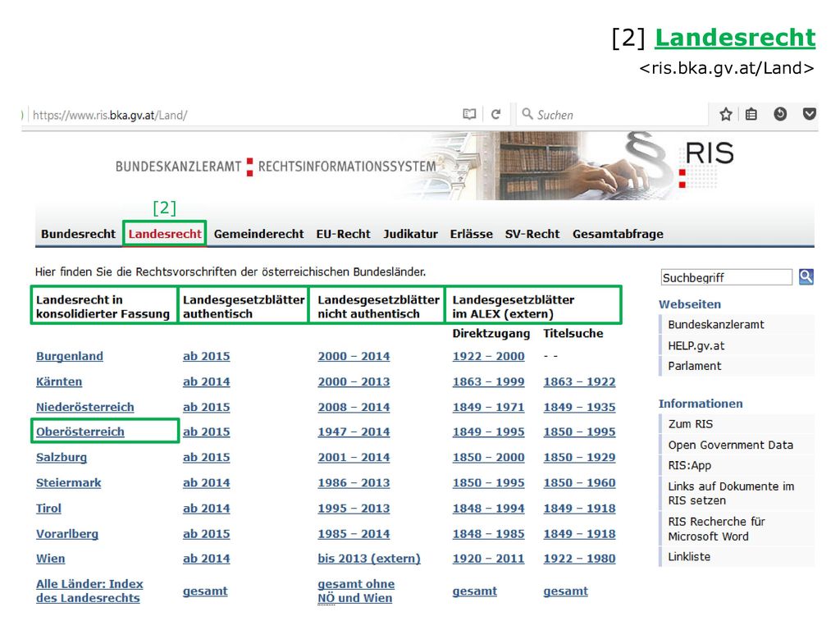
Task: Open the Kärnten link
Action: [x=59, y=382]
